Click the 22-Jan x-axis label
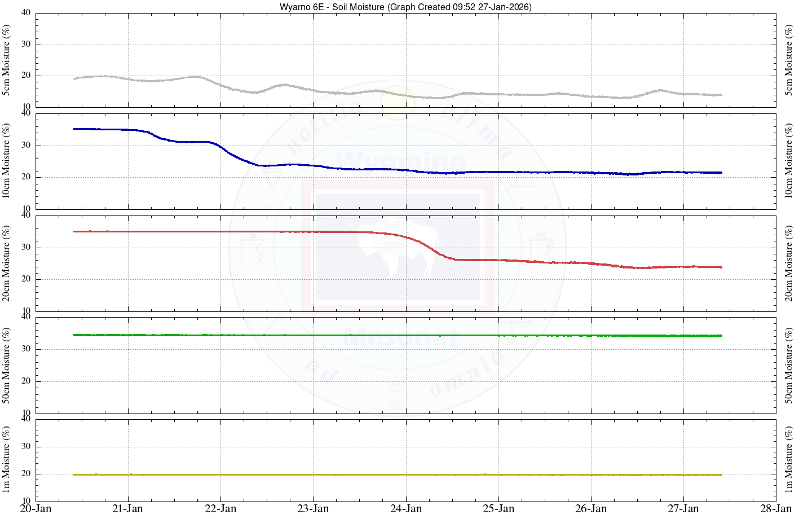The image size is (812, 519). tap(220, 509)
